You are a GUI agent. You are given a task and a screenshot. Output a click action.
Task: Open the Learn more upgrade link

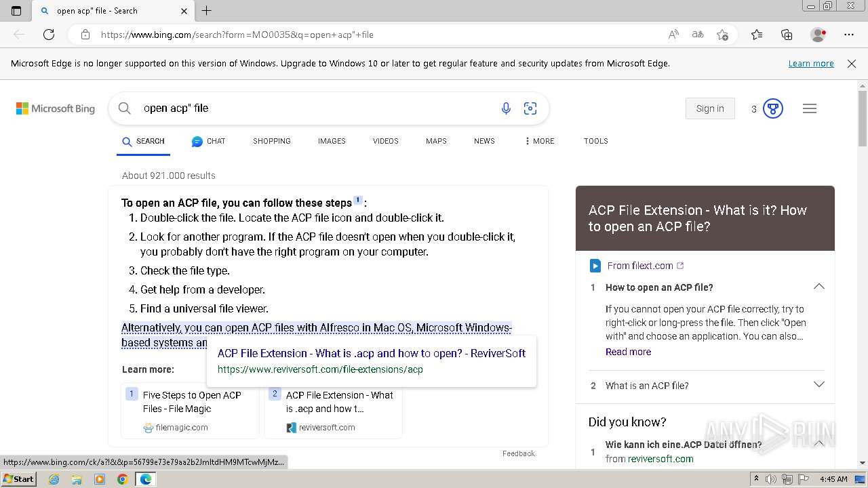[x=811, y=63]
